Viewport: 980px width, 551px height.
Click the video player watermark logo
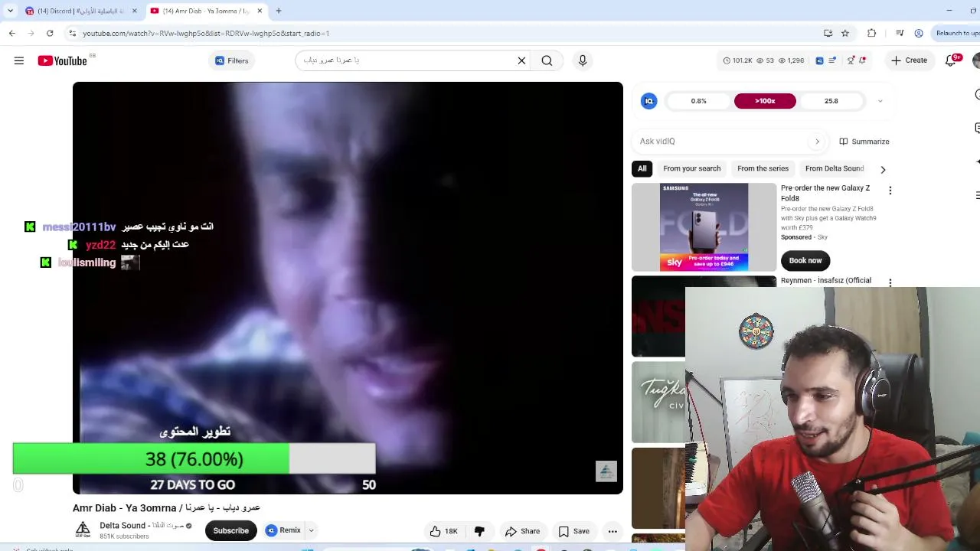[606, 471]
